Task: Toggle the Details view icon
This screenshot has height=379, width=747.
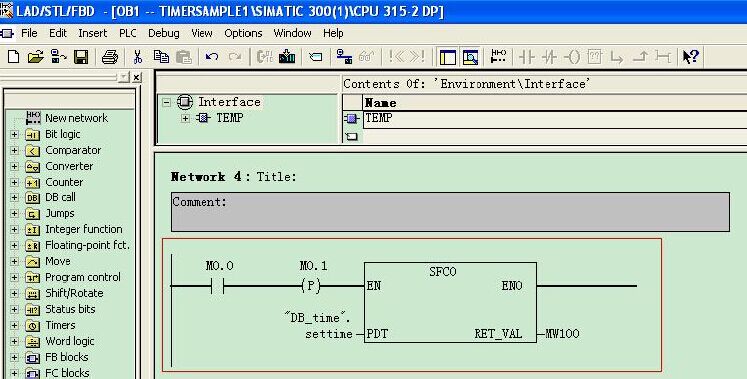Action: pos(470,58)
